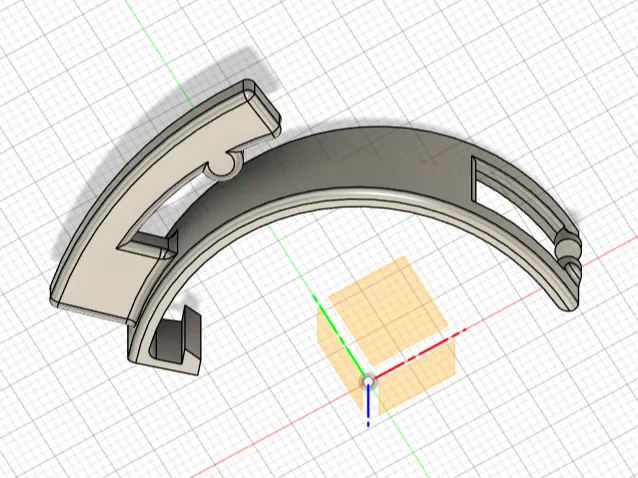Viewport: 638px width, 478px height.
Task: Select the right vertical orange origin plane
Action: [x=417, y=377]
